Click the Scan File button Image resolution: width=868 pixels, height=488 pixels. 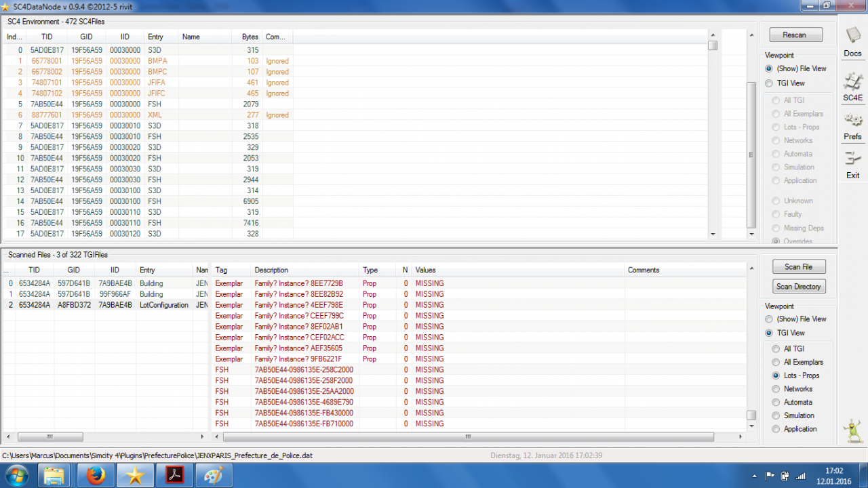click(799, 267)
